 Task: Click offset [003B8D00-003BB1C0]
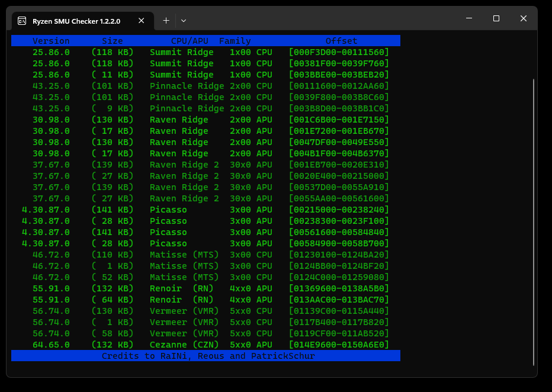pyautogui.click(x=339, y=108)
